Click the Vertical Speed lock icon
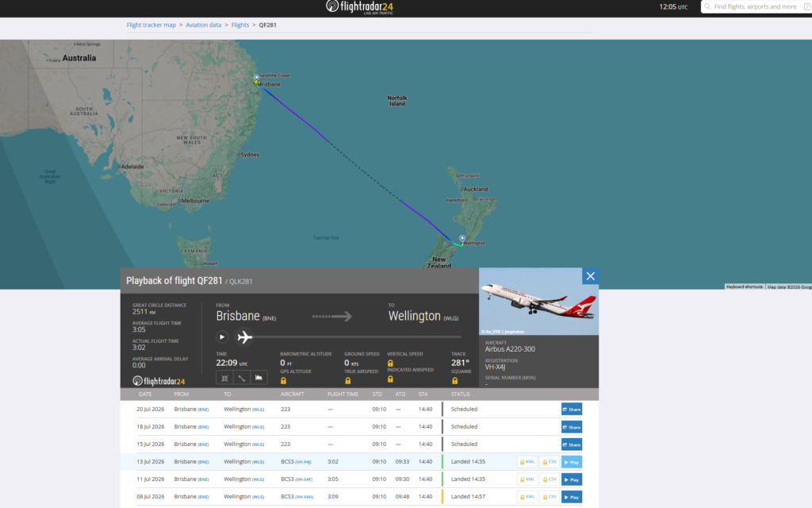This screenshot has height=508, width=812. coord(390,364)
